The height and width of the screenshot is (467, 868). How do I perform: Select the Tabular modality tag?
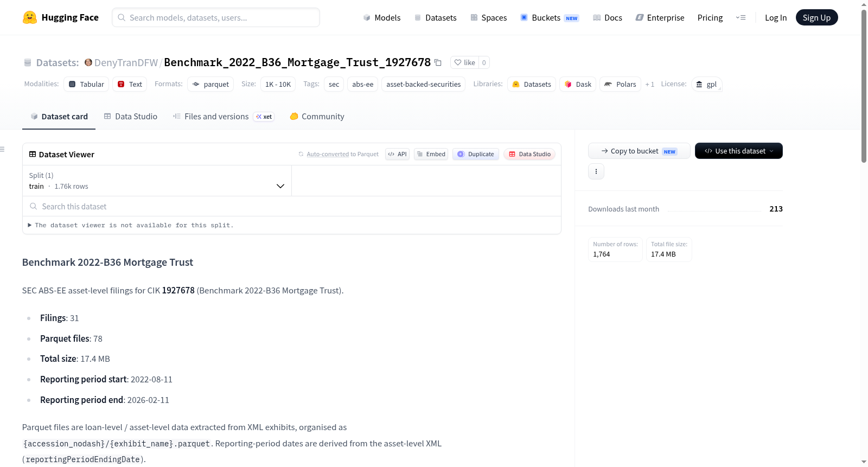click(x=86, y=84)
